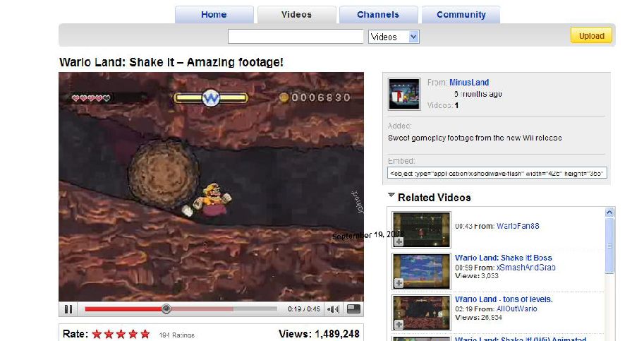The width and height of the screenshot is (644, 341).
Task: Switch to the Home tab
Action: (214, 15)
